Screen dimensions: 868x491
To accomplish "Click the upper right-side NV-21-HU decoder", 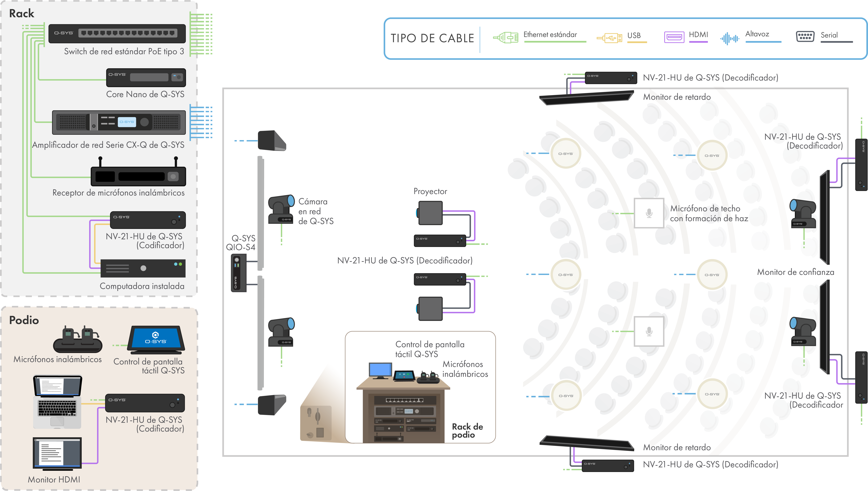I will (x=861, y=165).
